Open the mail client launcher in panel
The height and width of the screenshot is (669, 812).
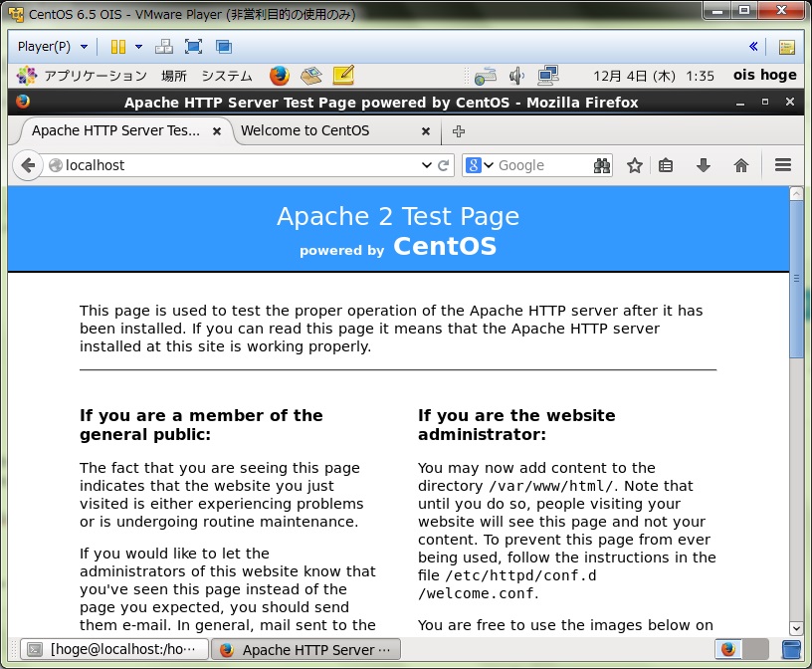[x=311, y=76]
